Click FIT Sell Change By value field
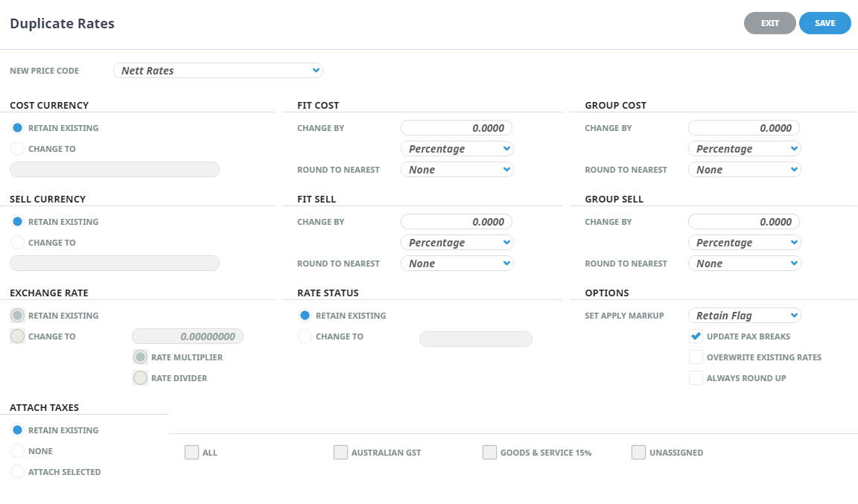The image size is (858, 504). pos(457,222)
